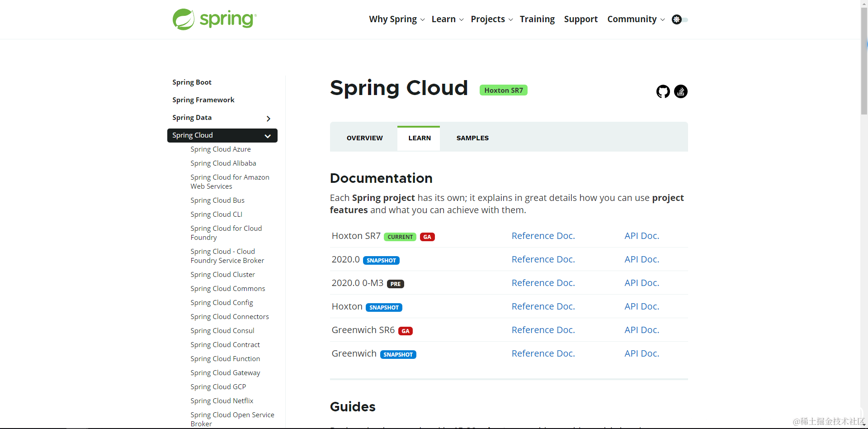The height and width of the screenshot is (429, 868).
Task: Switch to the OVERVIEW tab
Action: (x=364, y=138)
